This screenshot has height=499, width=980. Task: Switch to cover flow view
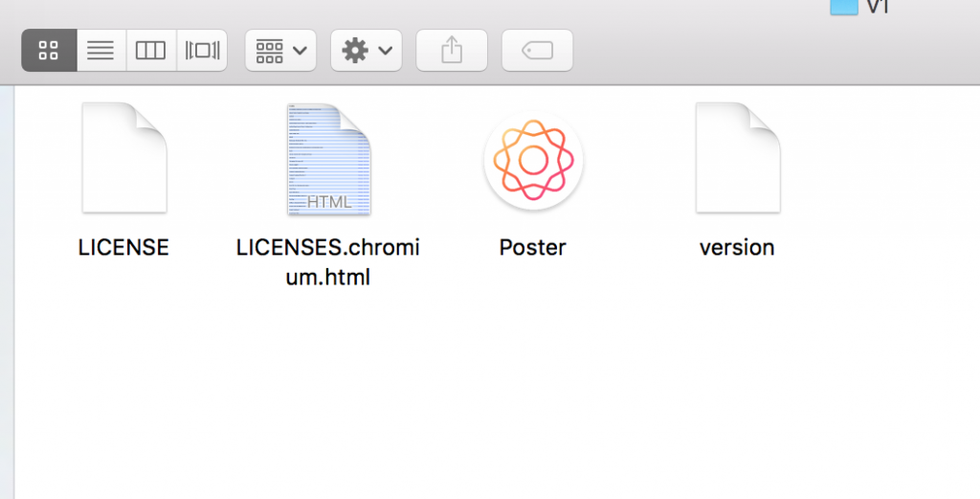click(202, 50)
